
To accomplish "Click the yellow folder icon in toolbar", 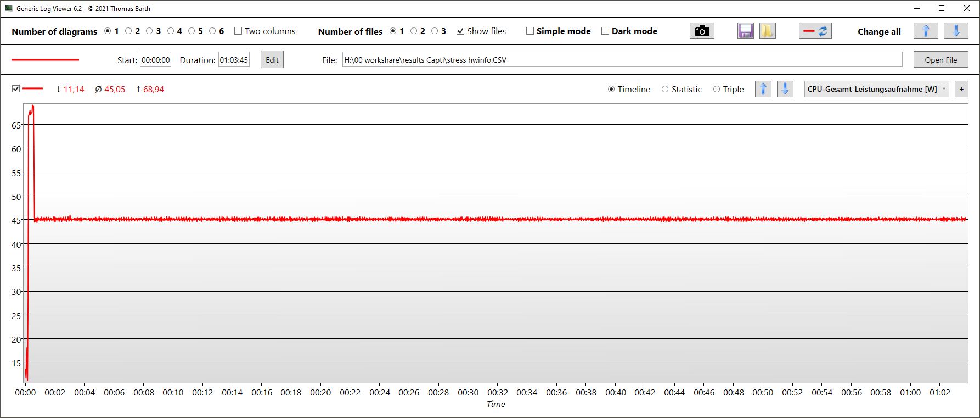I will tap(767, 31).
